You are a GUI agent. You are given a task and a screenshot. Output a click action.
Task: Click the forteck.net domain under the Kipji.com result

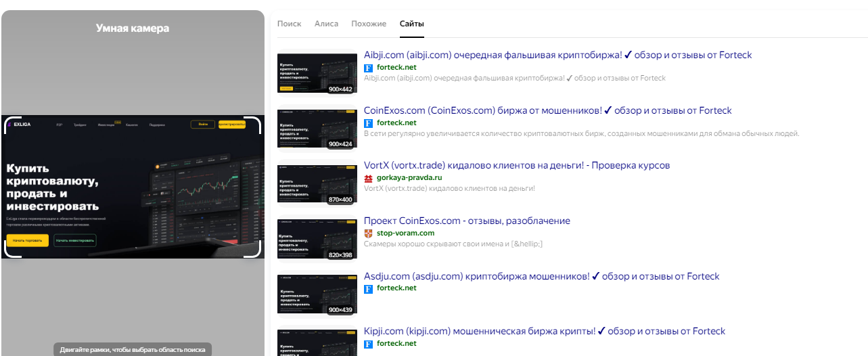pos(396,344)
